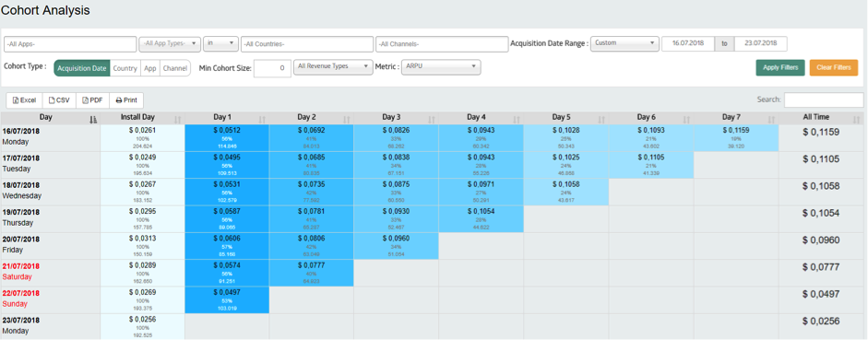
Task: Click the Apply Filters button
Action: pyautogui.click(x=780, y=67)
